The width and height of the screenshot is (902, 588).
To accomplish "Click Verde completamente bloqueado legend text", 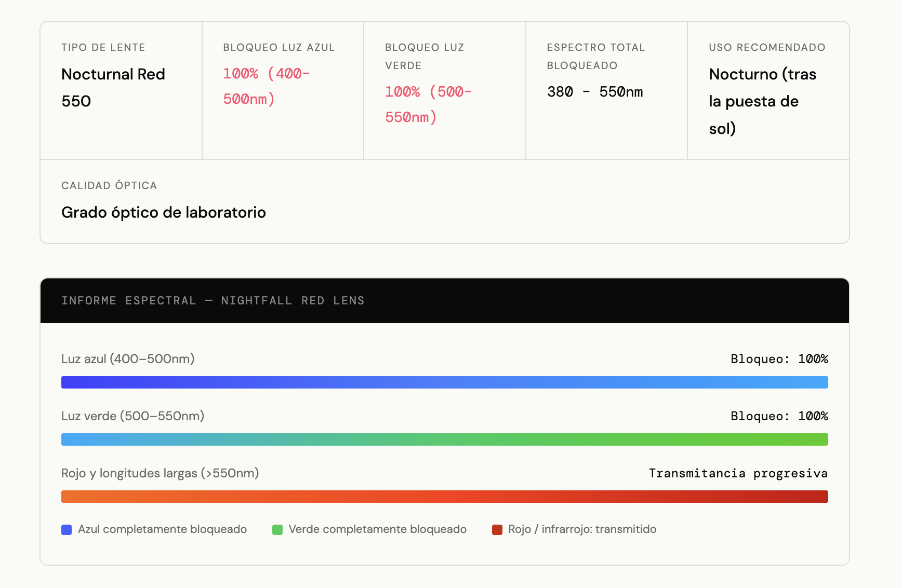I will pyautogui.click(x=378, y=529).
